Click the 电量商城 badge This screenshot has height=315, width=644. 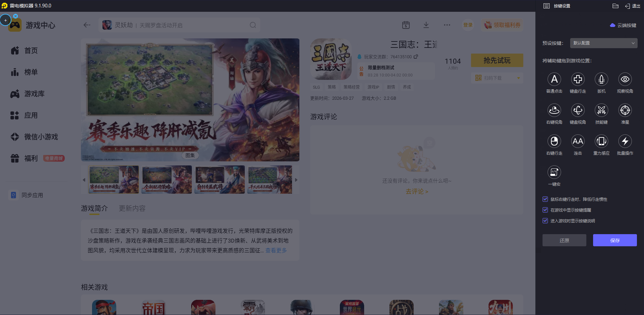tap(54, 158)
